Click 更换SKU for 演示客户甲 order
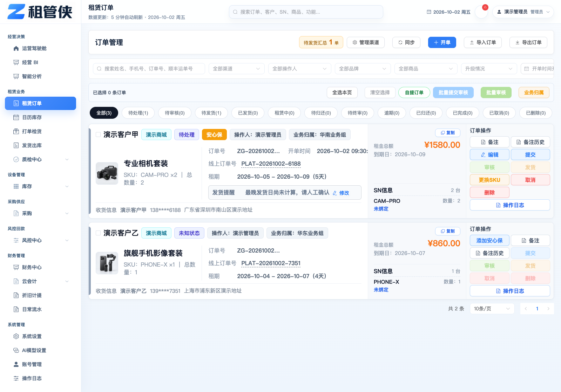561x392 pixels. click(x=489, y=180)
